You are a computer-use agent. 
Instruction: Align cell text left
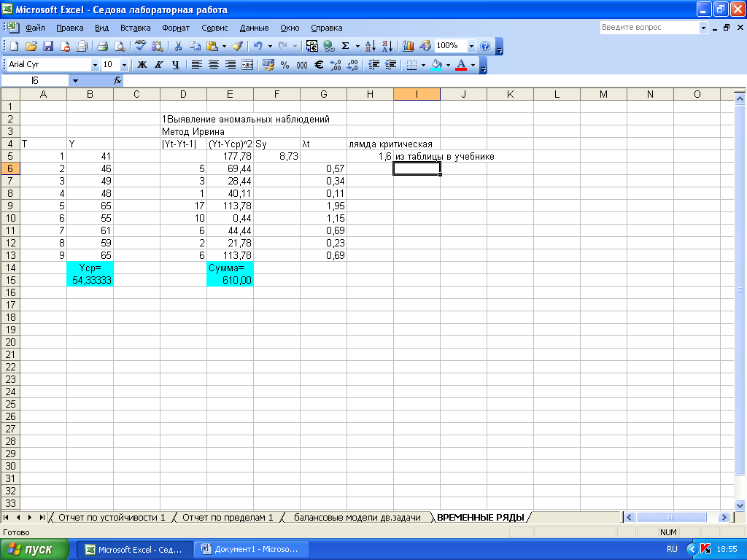[196, 65]
